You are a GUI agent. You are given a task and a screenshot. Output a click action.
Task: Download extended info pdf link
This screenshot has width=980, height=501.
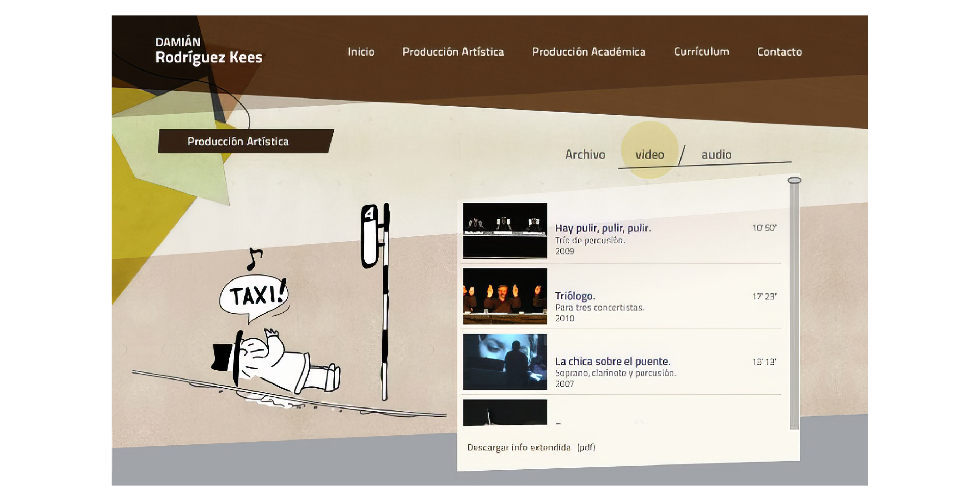click(x=531, y=447)
